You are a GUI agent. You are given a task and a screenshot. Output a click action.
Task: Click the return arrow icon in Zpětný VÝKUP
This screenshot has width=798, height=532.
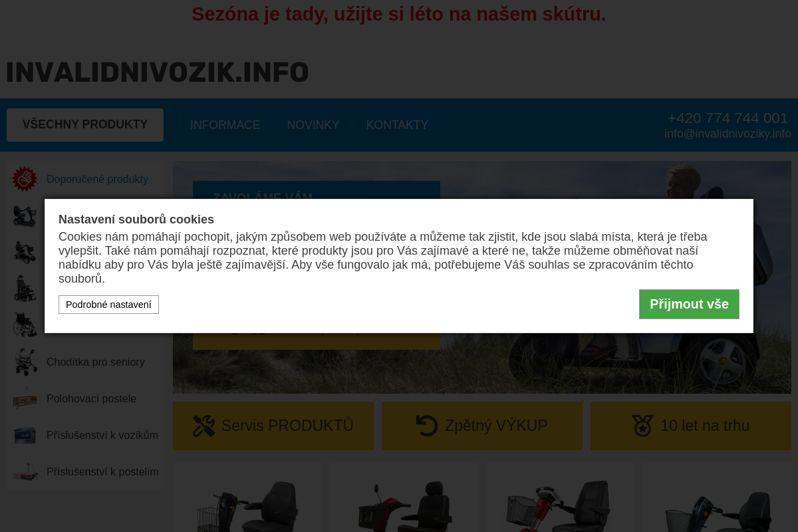427,426
